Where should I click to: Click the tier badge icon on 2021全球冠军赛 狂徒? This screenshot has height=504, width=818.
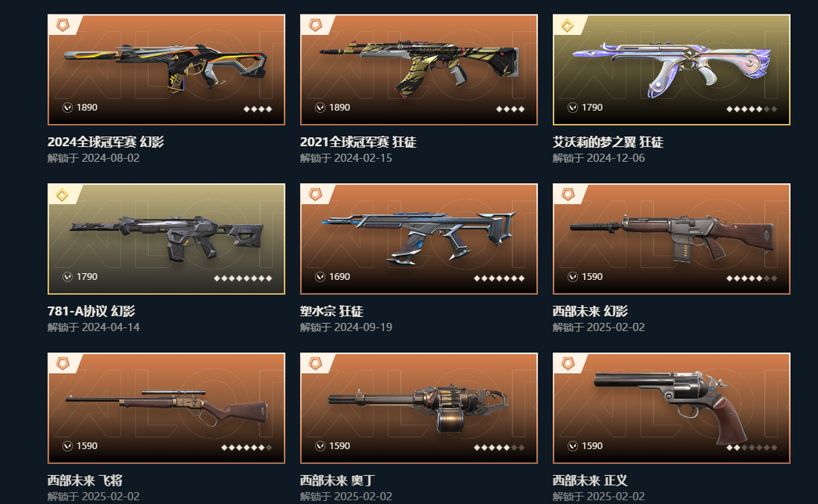(x=315, y=25)
